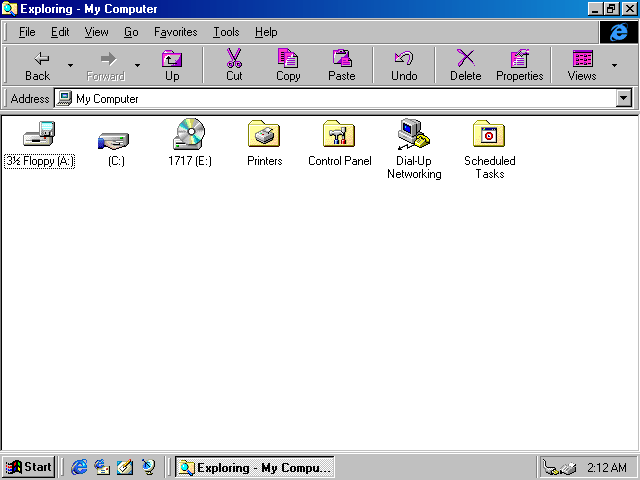Select the (C:) hard drive icon

114,140
